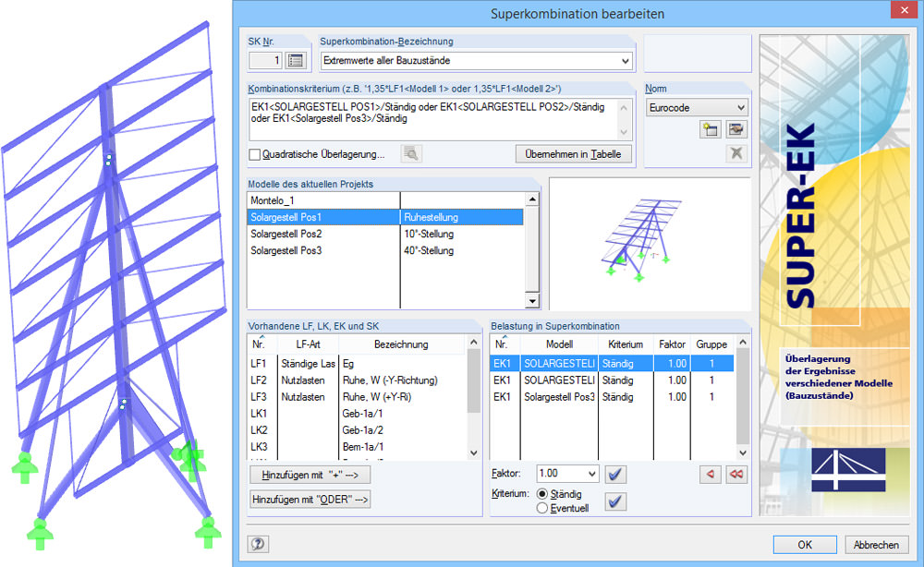The height and width of the screenshot is (567, 924).
Task: Select Solargestell Pos3 in models list
Action: (385, 250)
